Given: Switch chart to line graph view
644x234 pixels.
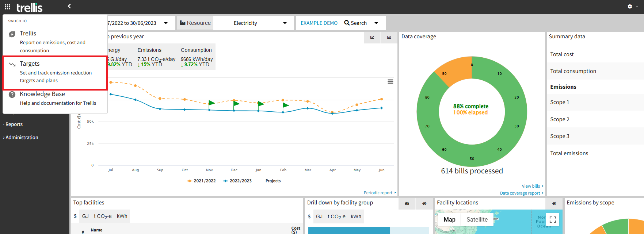Looking at the screenshot, I should 372,37.
